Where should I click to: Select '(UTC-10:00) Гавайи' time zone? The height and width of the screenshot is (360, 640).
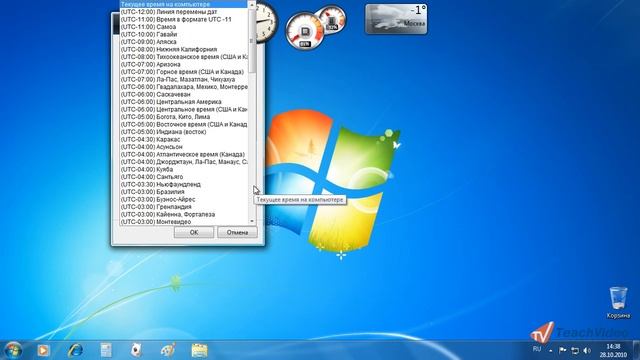184,34
